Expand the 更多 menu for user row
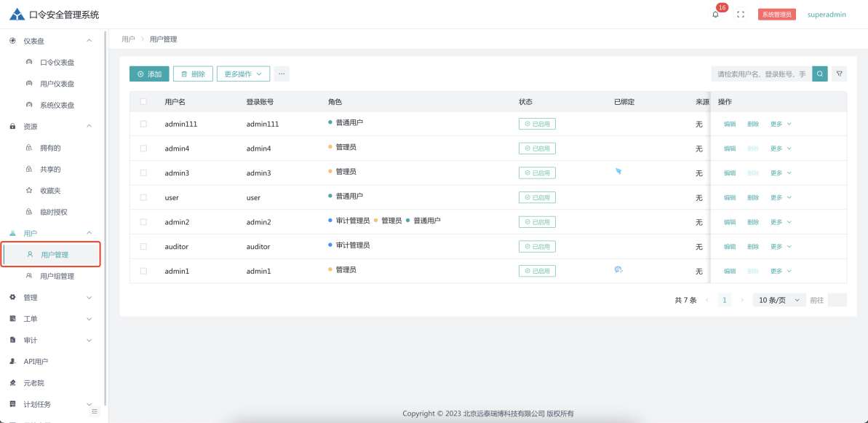 tap(780, 197)
